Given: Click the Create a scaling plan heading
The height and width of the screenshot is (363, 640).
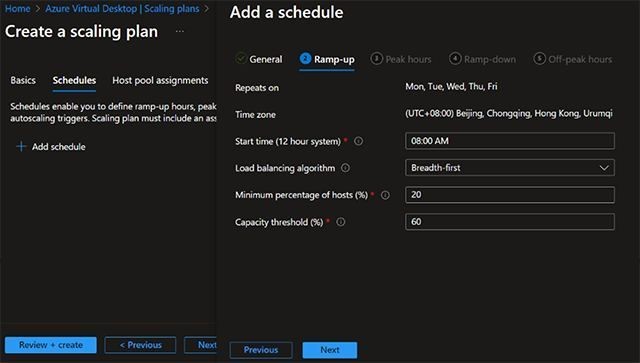Looking at the screenshot, I should (81, 32).
